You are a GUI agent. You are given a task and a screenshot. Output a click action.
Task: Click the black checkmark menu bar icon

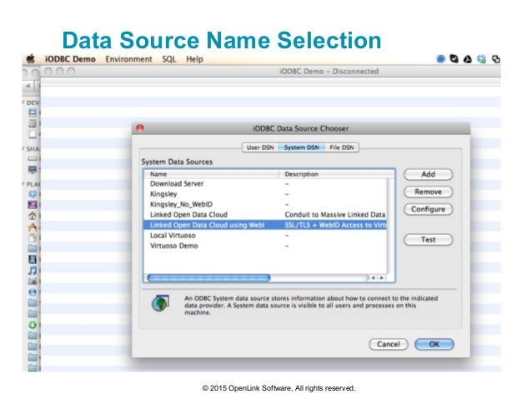[x=454, y=59]
